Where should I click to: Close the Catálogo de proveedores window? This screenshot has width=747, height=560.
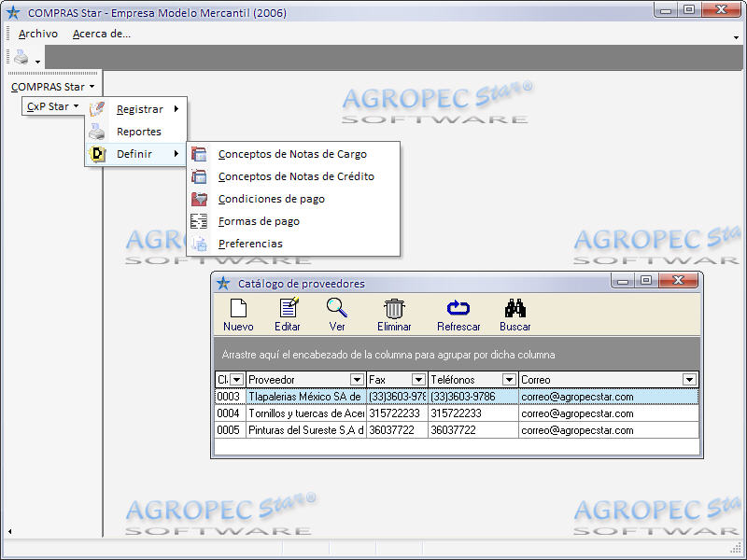click(679, 281)
